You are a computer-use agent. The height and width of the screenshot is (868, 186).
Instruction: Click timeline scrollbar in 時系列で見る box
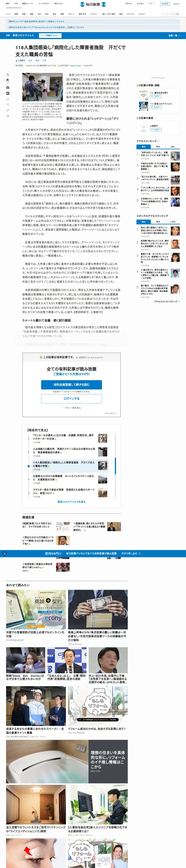pos(115,466)
